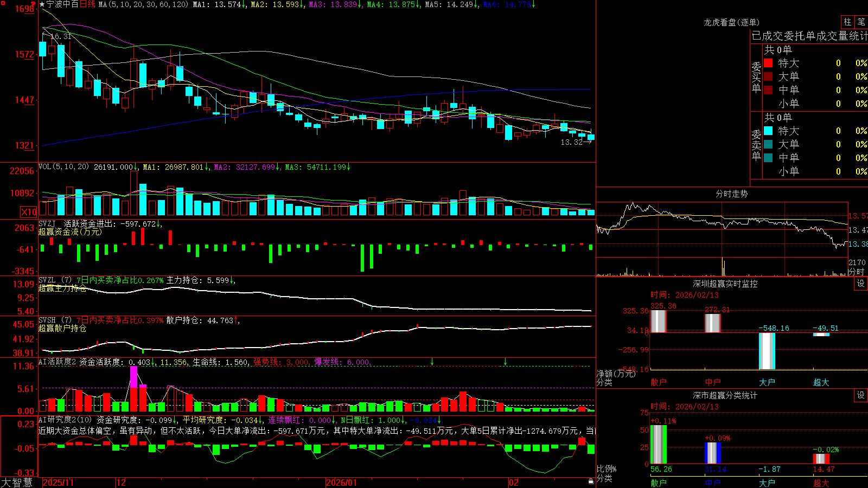Screen dimensions: 868x488
Task: Click the first green arrow marker in AI活跃度 panel
Action: (432, 362)
